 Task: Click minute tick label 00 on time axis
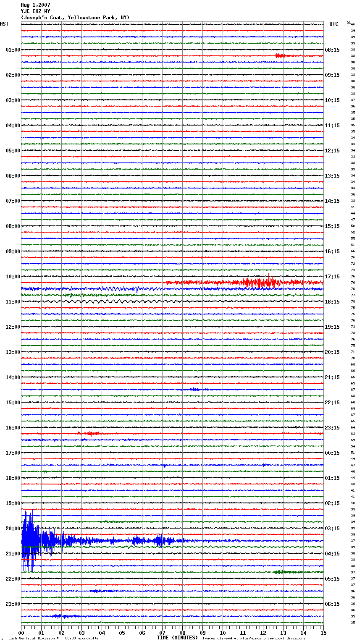click(x=21, y=633)
